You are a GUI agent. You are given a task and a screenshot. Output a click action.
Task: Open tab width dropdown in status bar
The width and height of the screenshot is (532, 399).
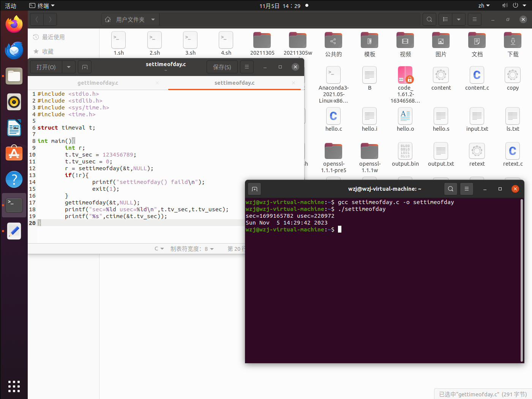[192, 249]
